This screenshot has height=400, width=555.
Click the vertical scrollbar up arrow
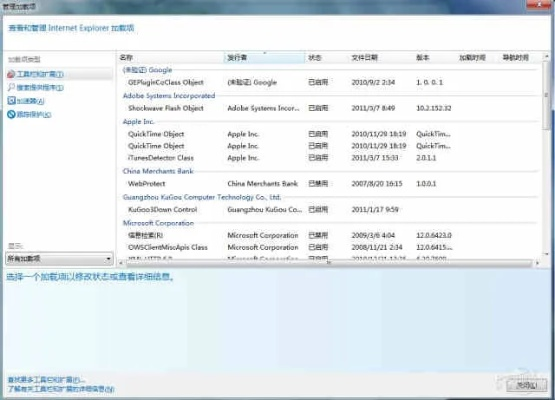547,56
